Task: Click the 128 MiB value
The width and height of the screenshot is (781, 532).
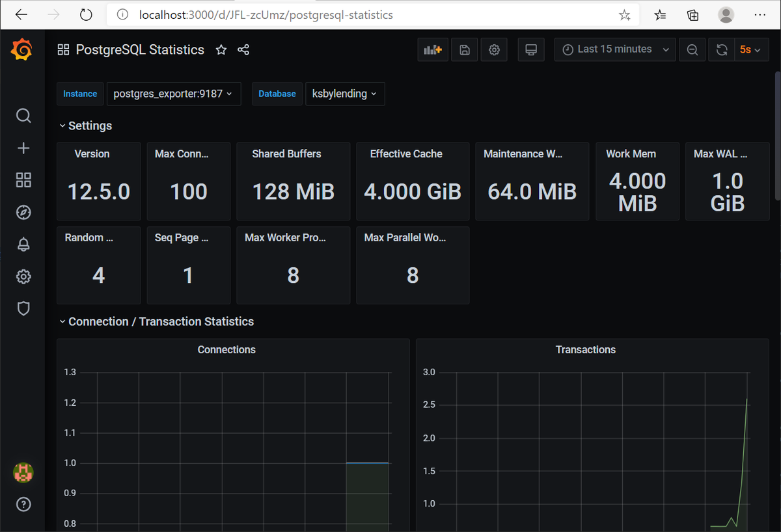Action: (x=293, y=192)
